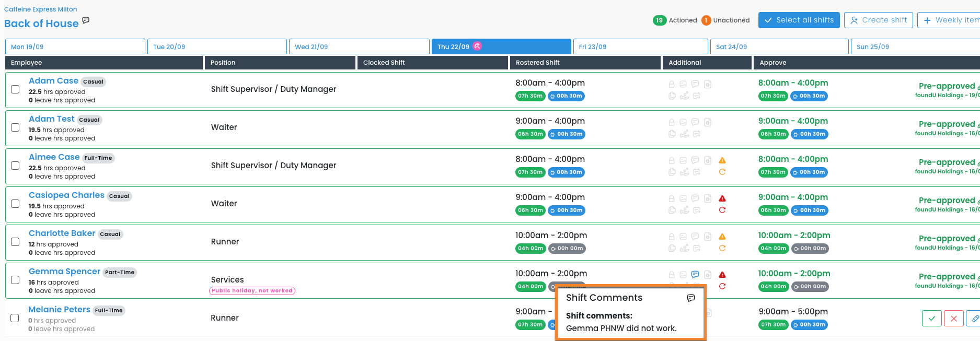Image resolution: width=980 pixels, height=341 pixels.
Task: Click the Create shift button
Action: (x=878, y=20)
